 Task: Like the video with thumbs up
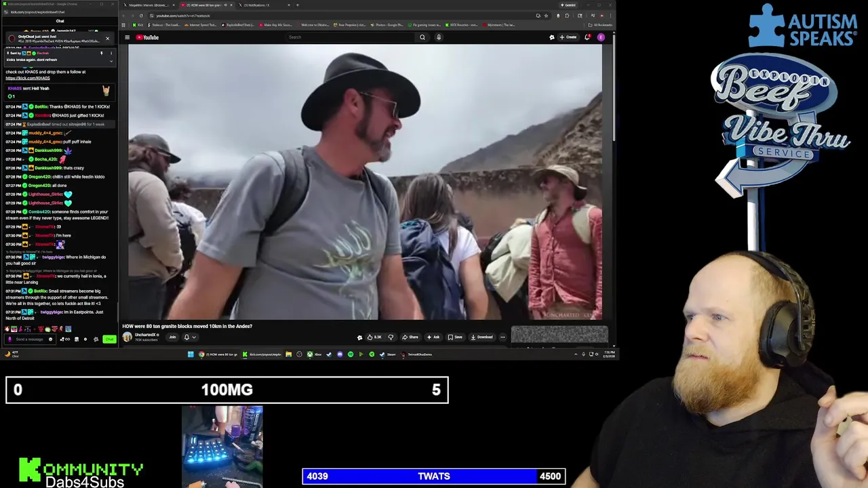(374, 337)
